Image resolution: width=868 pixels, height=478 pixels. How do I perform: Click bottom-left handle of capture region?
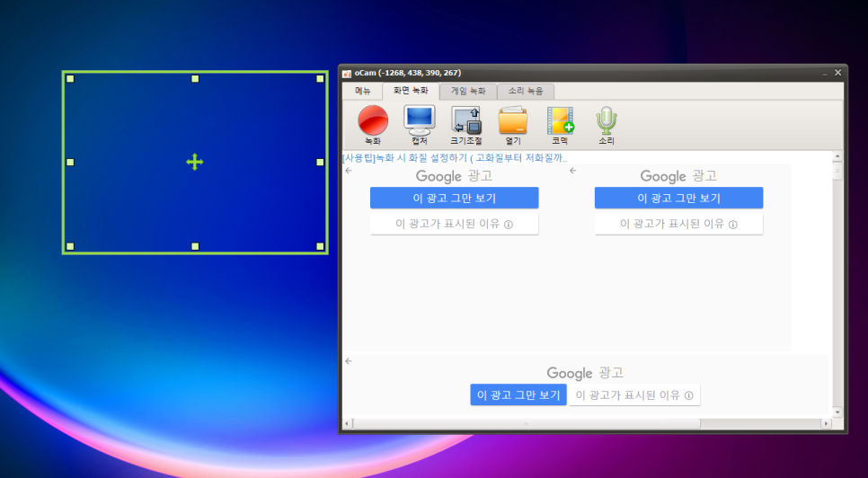(x=70, y=246)
